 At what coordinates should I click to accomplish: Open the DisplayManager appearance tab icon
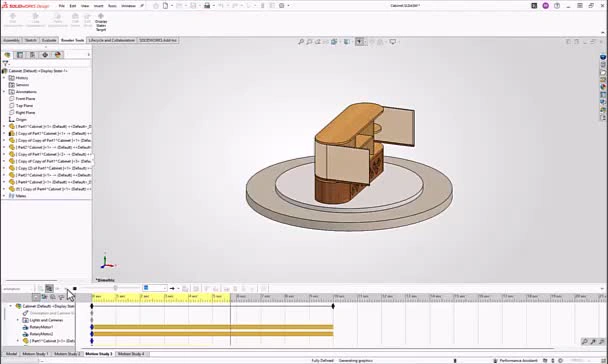point(58,55)
